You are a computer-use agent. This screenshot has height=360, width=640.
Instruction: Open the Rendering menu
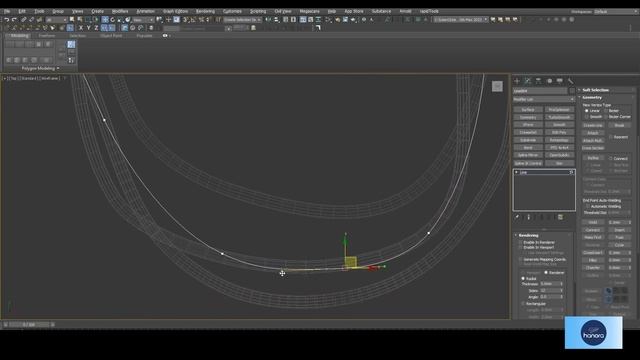pyautogui.click(x=205, y=11)
